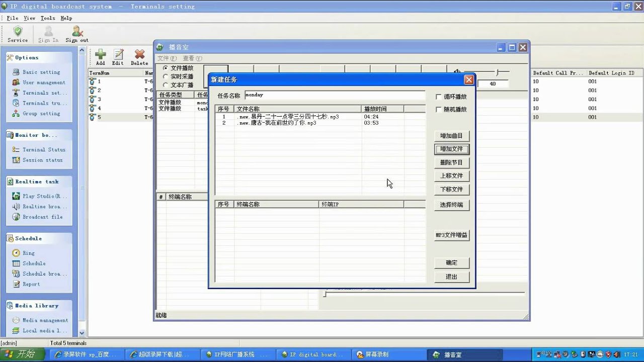Open Report under Schedule

point(26,284)
